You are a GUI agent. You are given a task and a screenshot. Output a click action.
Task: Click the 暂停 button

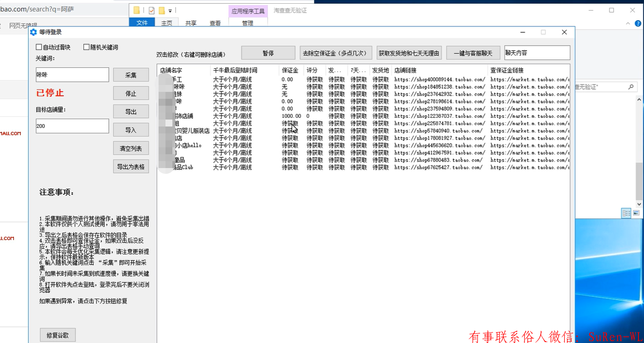point(268,53)
